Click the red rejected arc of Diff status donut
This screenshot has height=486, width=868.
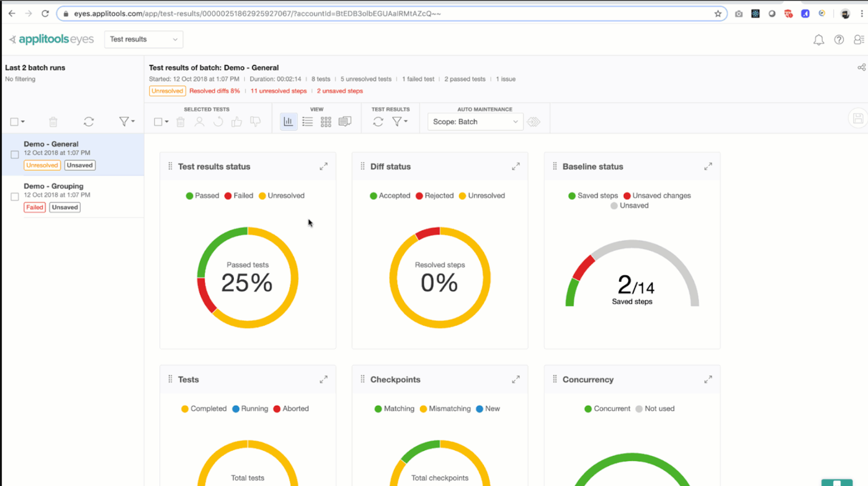[428, 233]
